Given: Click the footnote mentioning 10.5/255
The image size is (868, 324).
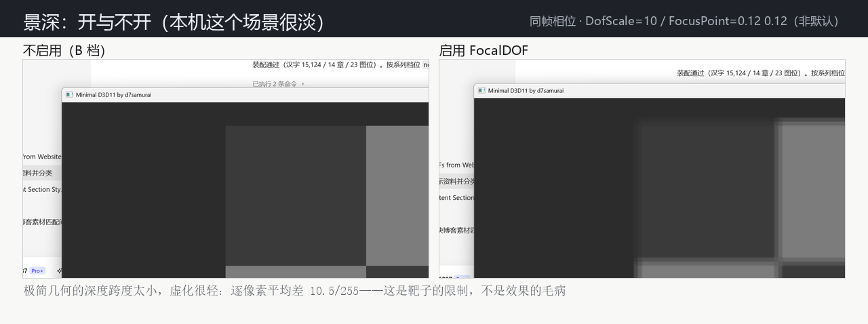Looking at the screenshot, I should 294,291.
